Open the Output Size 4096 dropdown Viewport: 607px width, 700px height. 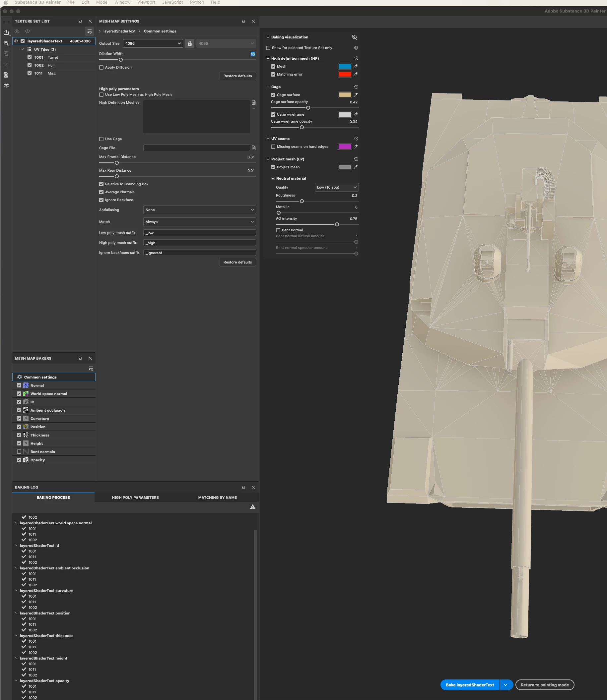(153, 43)
